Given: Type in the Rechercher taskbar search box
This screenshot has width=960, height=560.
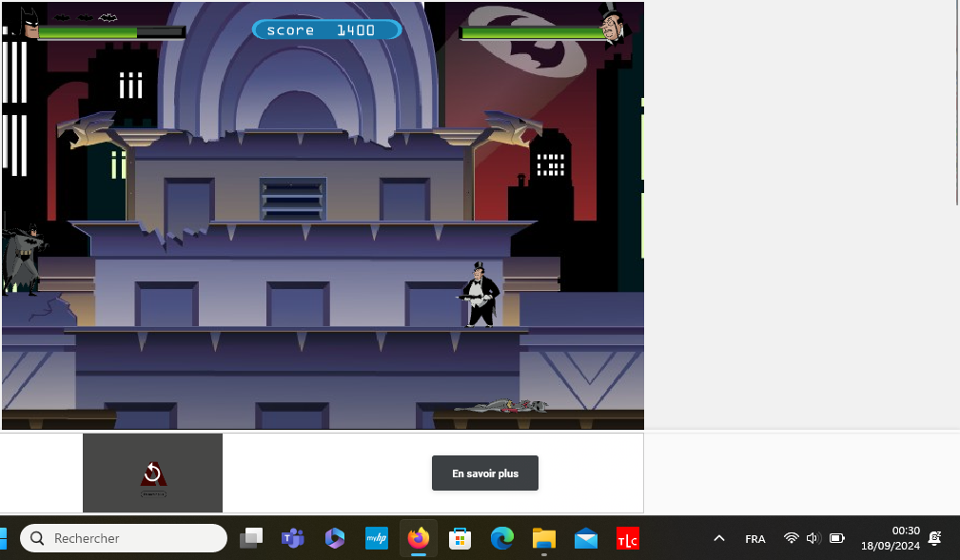Looking at the screenshot, I should click(133, 538).
